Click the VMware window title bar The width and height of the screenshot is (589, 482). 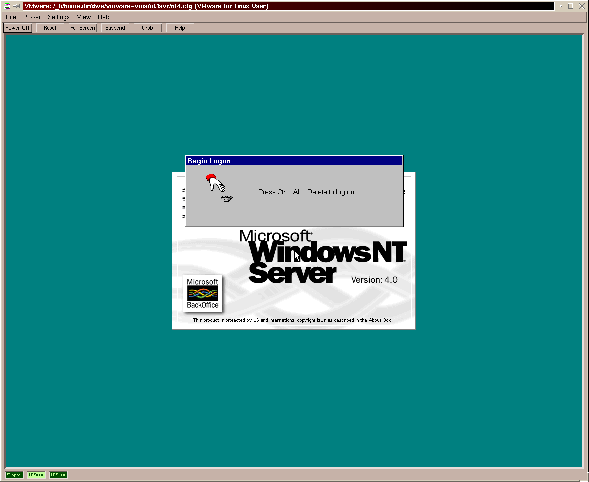(288, 6)
